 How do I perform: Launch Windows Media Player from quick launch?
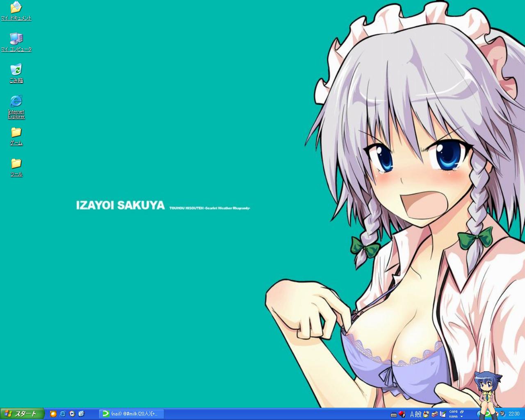pos(72,414)
